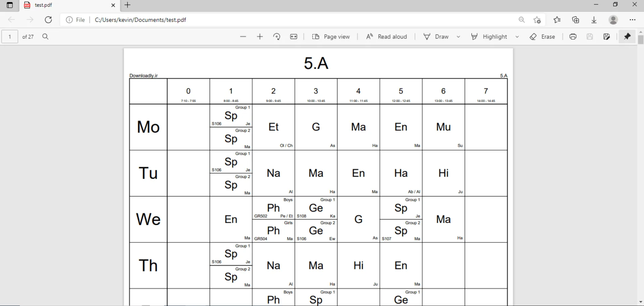Click the Save As icon in PDF toolbar

tap(606, 37)
